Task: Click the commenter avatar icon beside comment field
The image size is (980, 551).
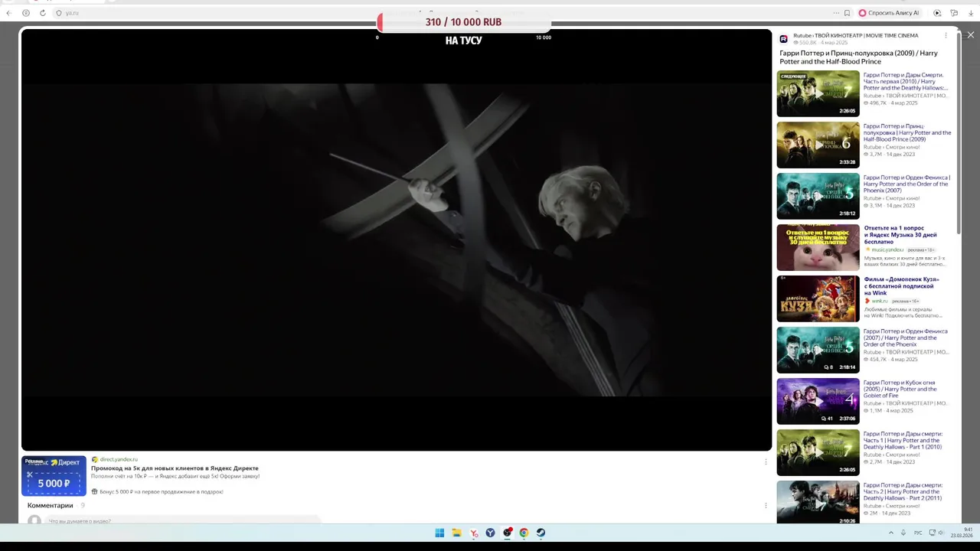Action: tap(34, 520)
